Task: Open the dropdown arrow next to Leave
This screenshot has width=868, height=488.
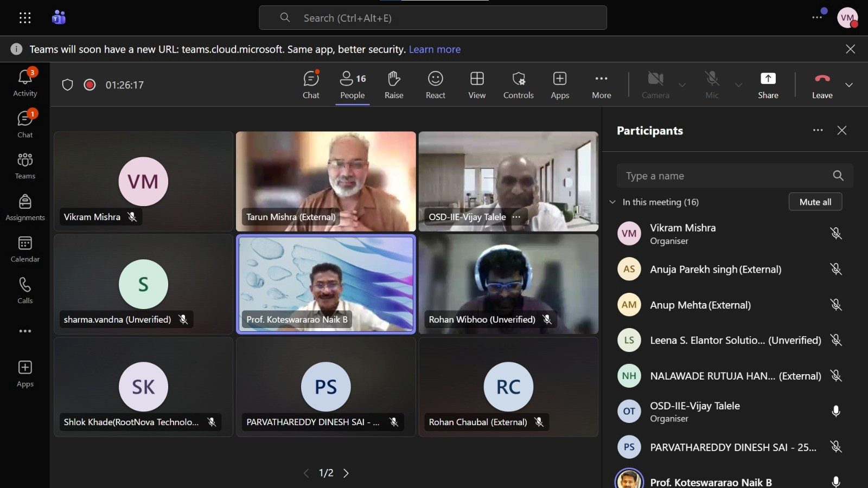Action: point(849,85)
